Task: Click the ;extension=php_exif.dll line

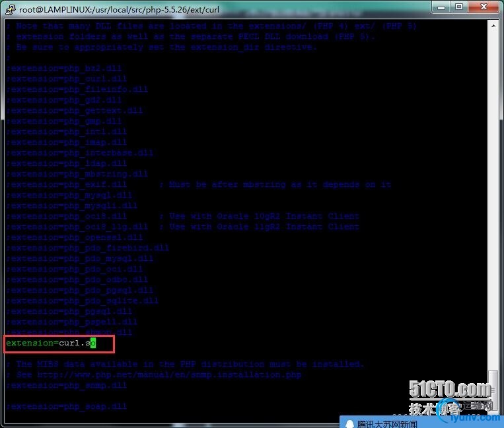Action: click(x=66, y=184)
